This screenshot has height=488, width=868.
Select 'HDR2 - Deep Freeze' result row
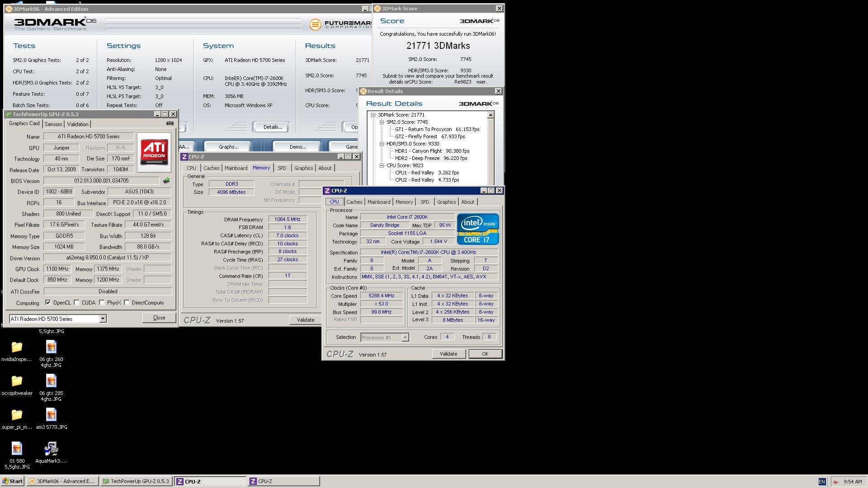click(x=431, y=158)
